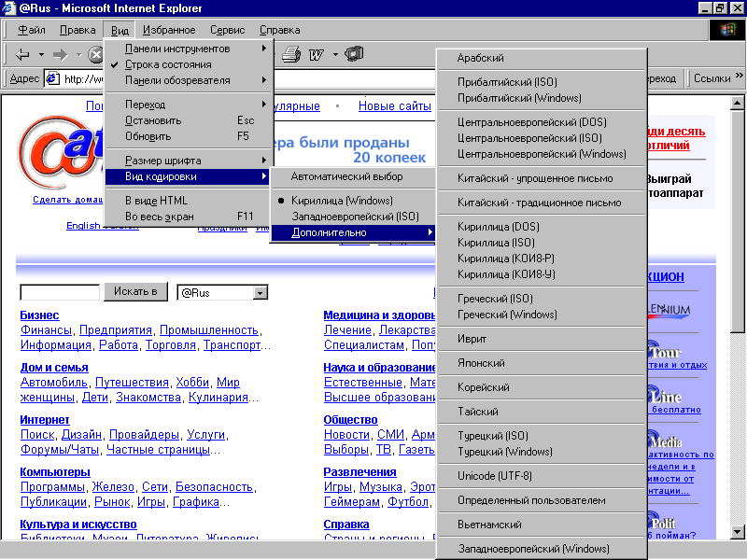Click the Искать в search button
The height and width of the screenshot is (560, 747).
(135, 291)
